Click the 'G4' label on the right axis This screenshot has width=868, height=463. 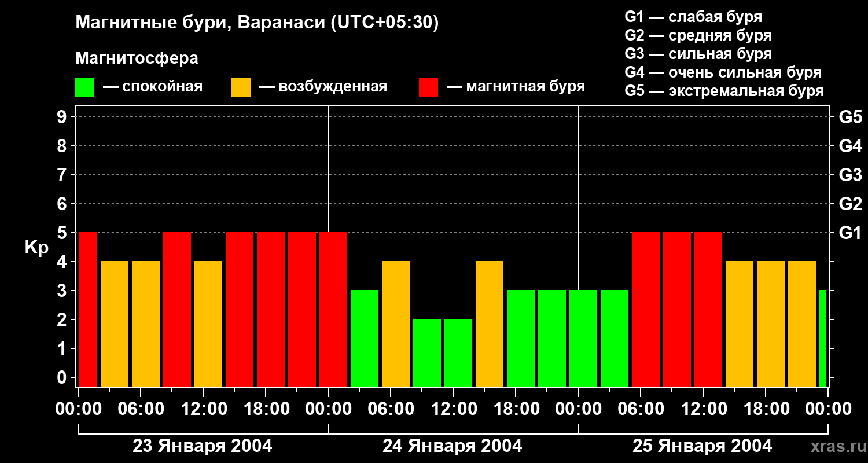tap(850, 146)
